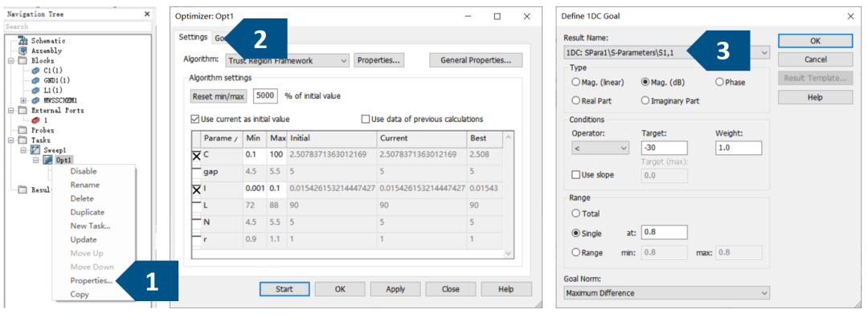Select the Opt1 optimizer task icon
Screen dimensions: 868x322
click(x=47, y=160)
